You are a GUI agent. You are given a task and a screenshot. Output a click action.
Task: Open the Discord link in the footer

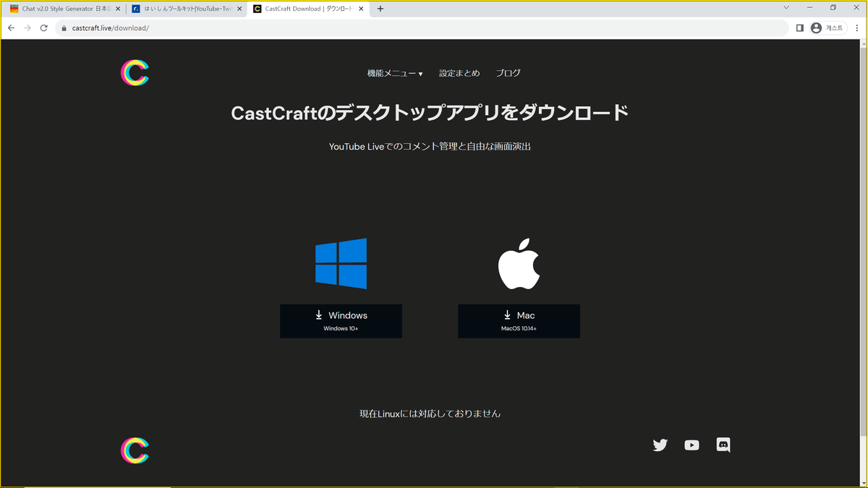coord(723,445)
